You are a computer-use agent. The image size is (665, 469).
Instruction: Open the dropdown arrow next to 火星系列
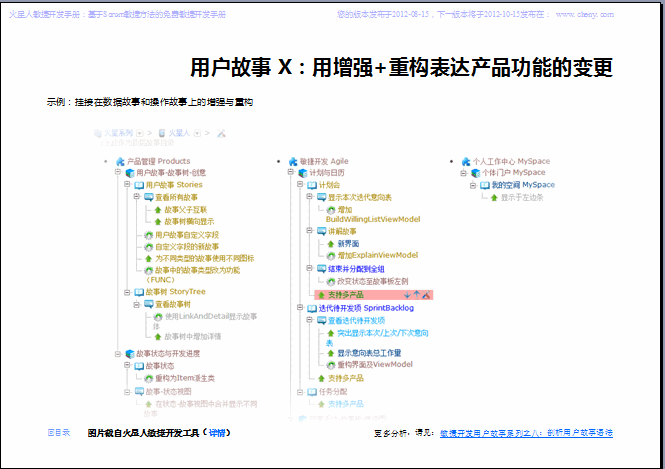140,134
